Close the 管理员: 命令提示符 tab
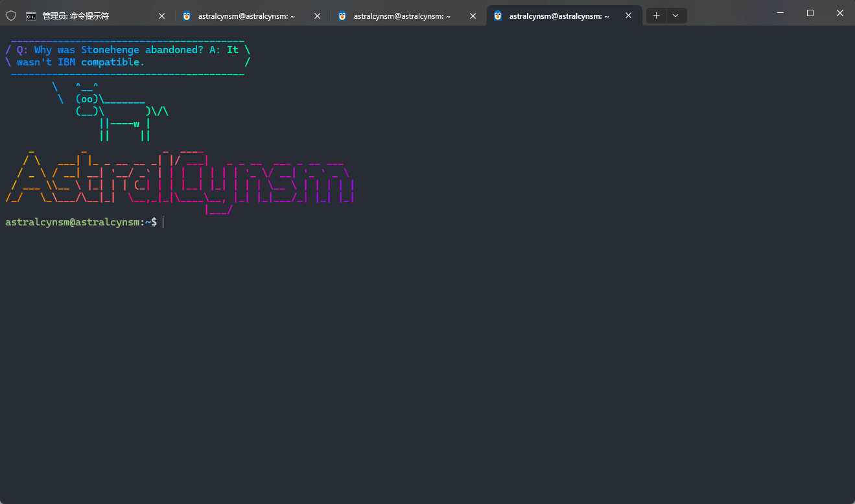The image size is (855, 504). 161,16
